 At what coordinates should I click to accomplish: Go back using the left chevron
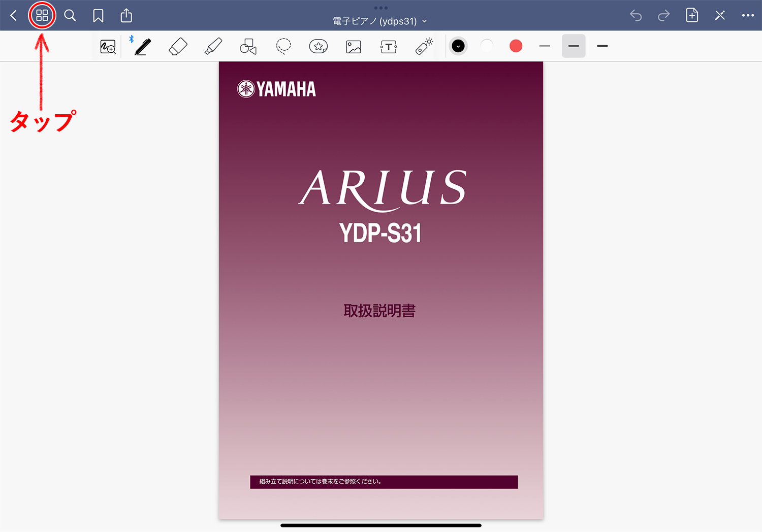[14, 16]
